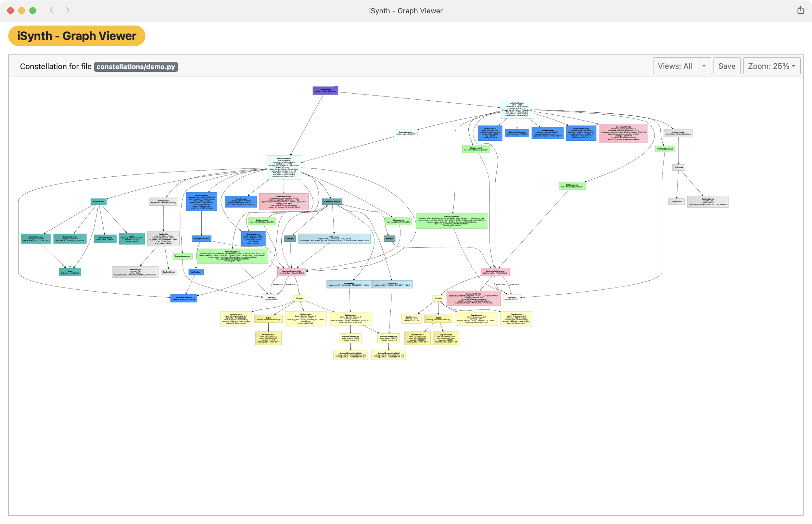Select the Asset realEstates node
The image size is (812, 524).
[70, 272]
